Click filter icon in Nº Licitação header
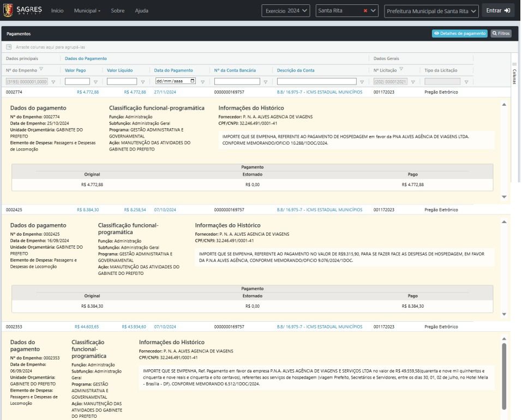 pyautogui.click(x=401, y=69)
